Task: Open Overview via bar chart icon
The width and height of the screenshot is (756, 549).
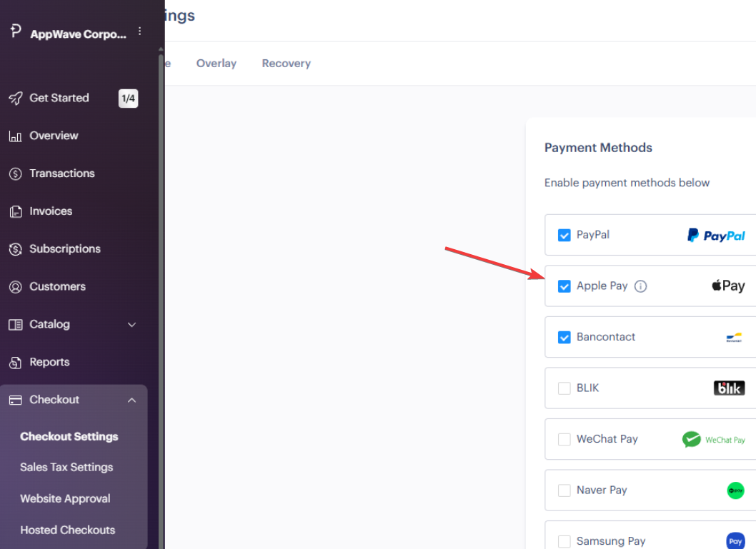Action: 16,136
